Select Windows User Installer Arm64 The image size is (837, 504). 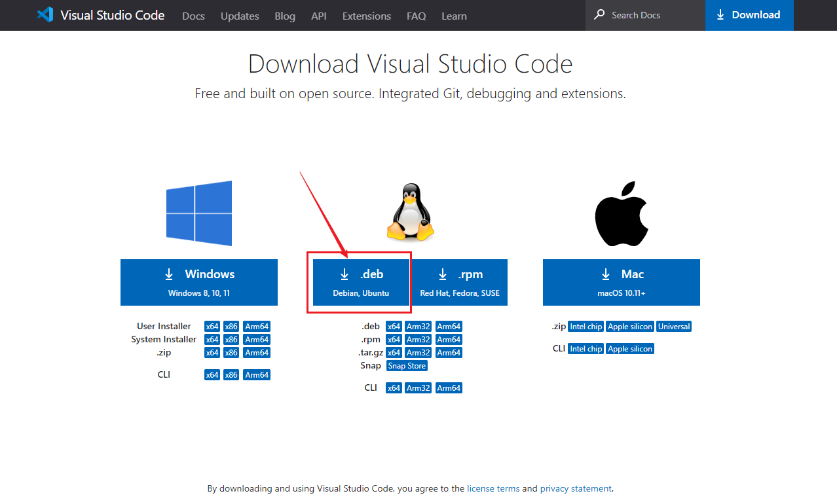pyautogui.click(x=257, y=327)
